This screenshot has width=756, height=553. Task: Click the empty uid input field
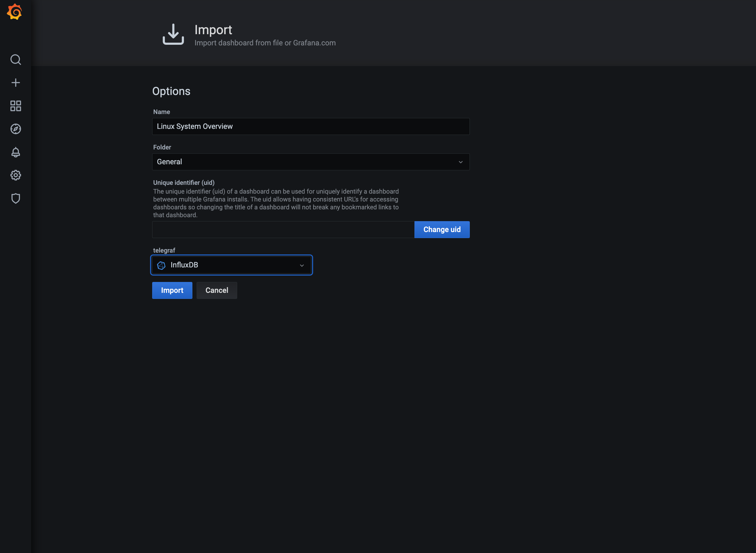click(x=283, y=230)
